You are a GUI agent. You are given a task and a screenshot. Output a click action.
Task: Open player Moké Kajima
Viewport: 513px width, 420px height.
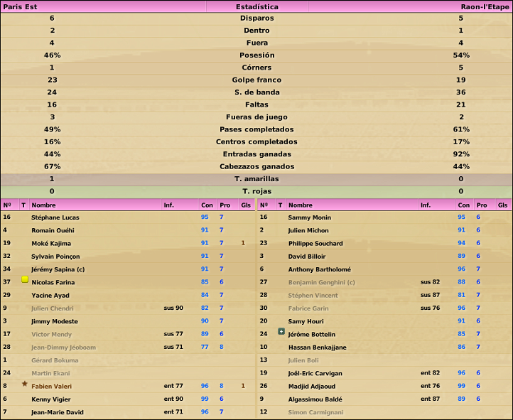51,243
